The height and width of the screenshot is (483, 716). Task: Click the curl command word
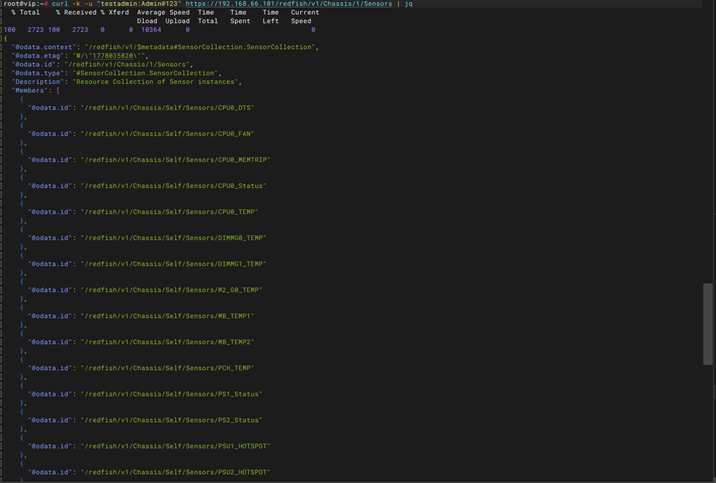(x=60, y=4)
